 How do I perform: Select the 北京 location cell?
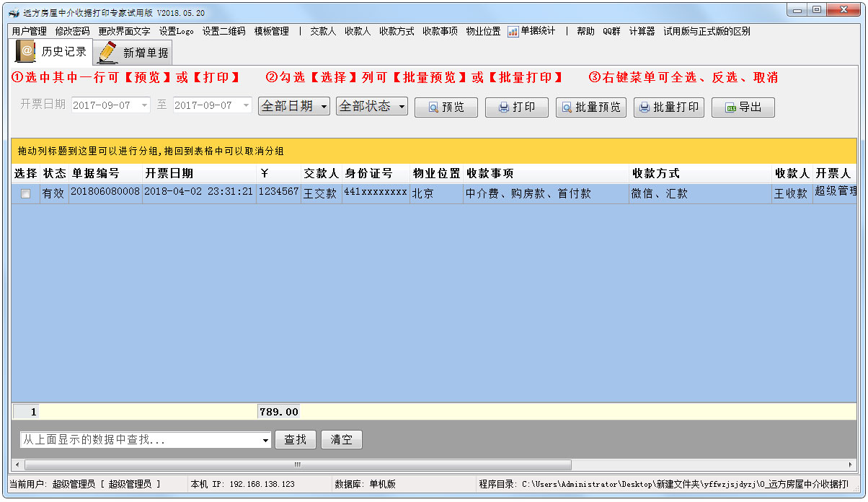click(x=436, y=193)
